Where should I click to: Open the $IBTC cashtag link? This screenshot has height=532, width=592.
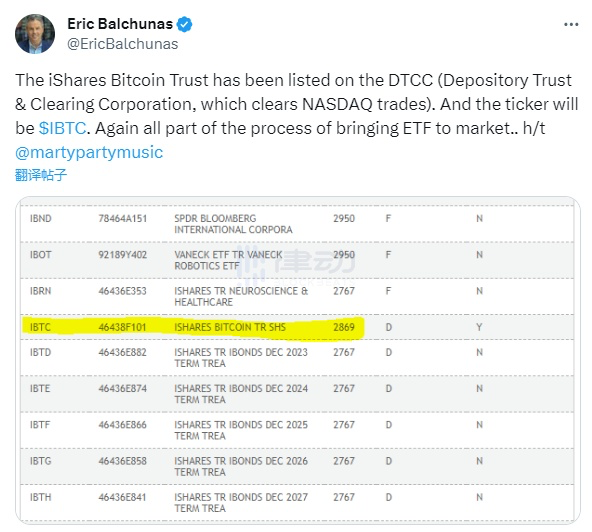(62, 128)
